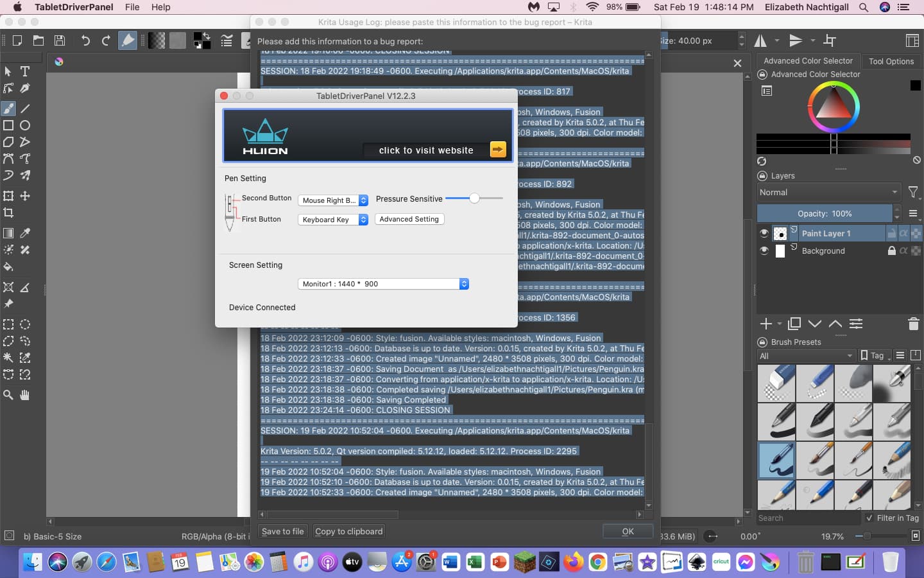This screenshot has height=578, width=924.
Task: Move the layer up
Action: [x=835, y=324]
